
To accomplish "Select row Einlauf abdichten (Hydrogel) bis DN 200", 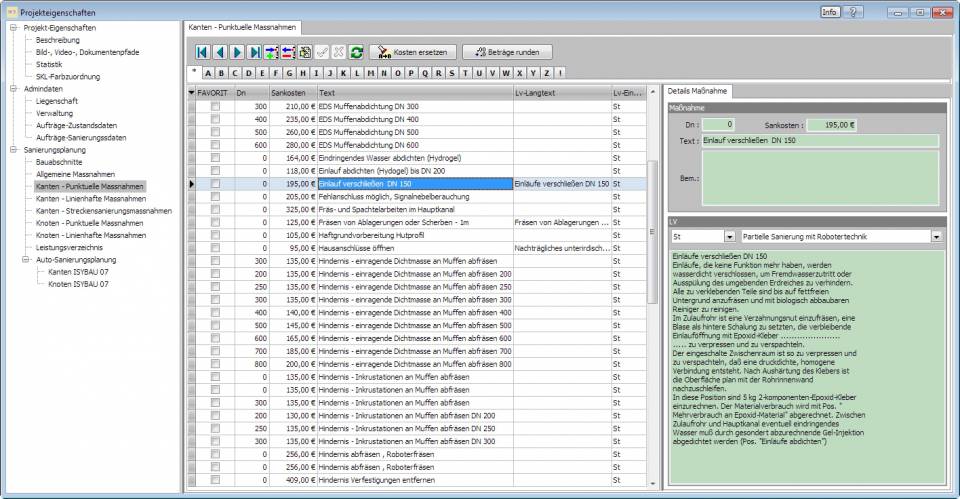I will click(416, 171).
